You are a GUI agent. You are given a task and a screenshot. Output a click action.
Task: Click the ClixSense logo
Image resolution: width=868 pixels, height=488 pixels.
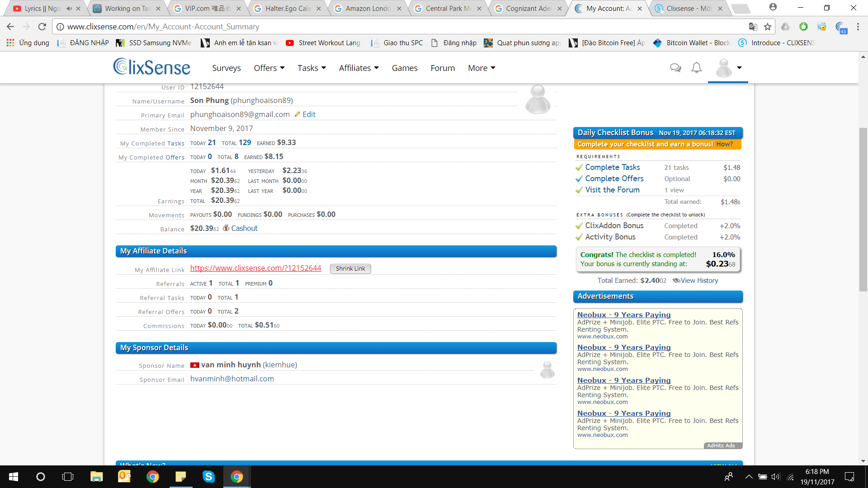tap(152, 67)
